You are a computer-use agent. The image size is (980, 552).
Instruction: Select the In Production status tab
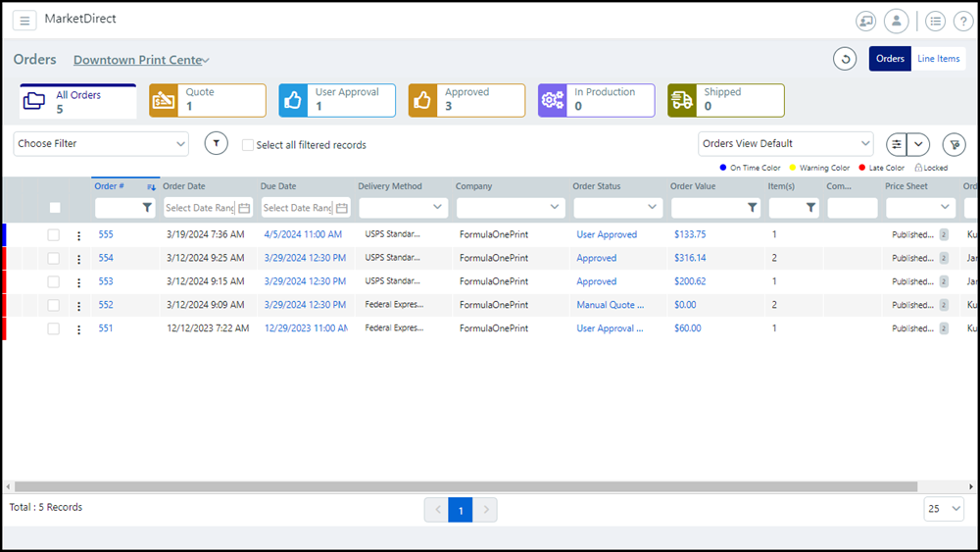coord(596,100)
